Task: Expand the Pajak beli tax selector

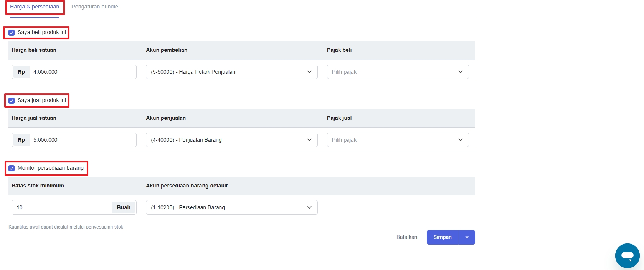Action: click(398, 72)
